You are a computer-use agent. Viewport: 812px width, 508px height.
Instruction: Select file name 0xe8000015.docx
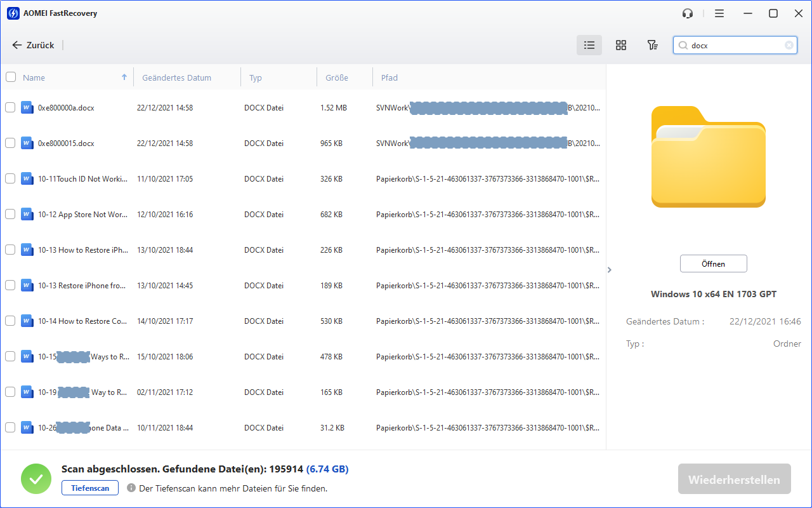pos(66,144)
